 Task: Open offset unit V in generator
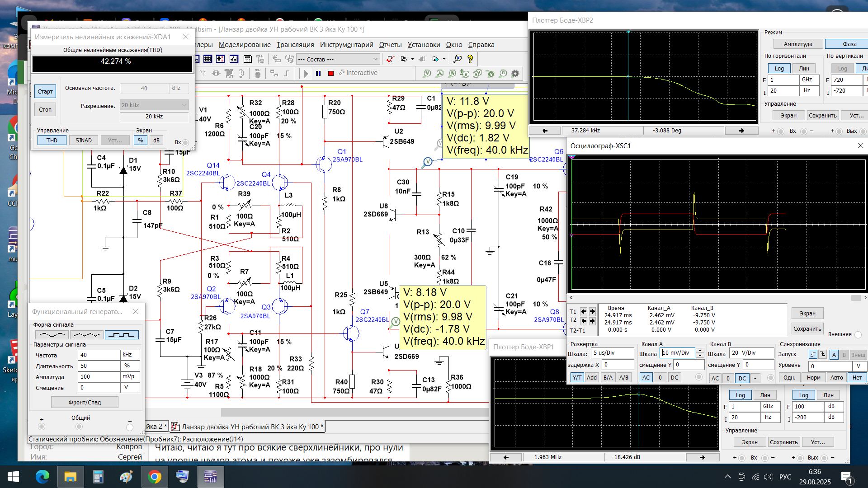130,388
